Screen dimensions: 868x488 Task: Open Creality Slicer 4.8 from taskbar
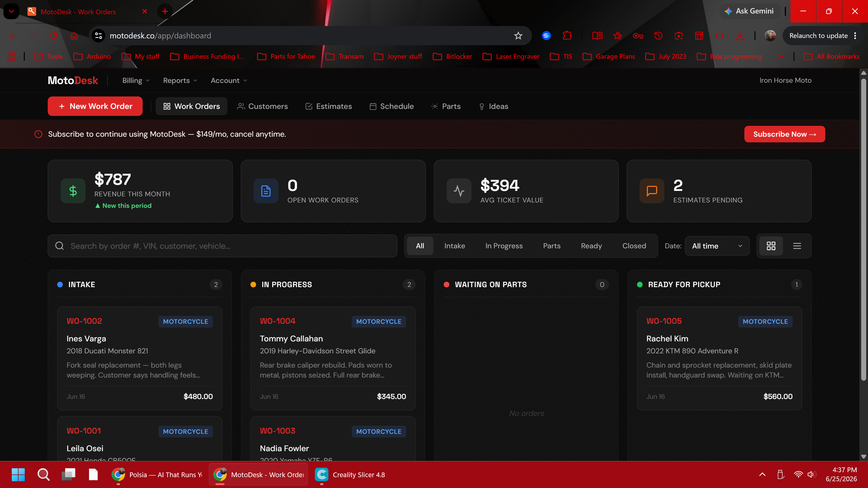pyautogui.click(x=350, y=474)
